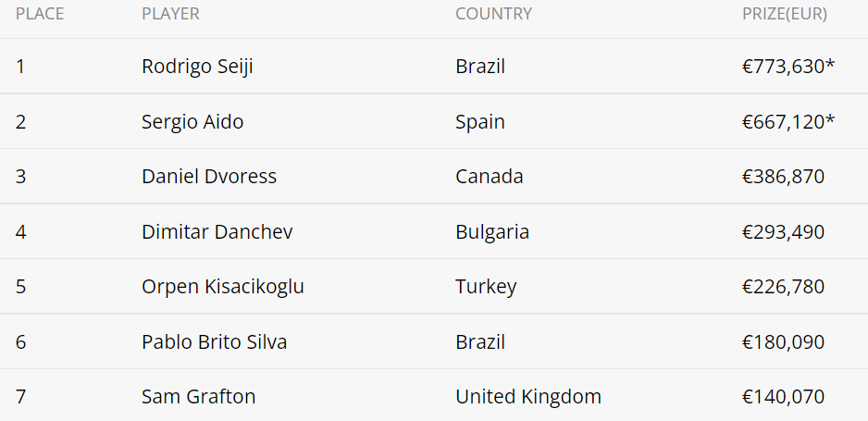Click on Pablo Brito Silva
Screen dimensions: 868x421
coord(215,341)
